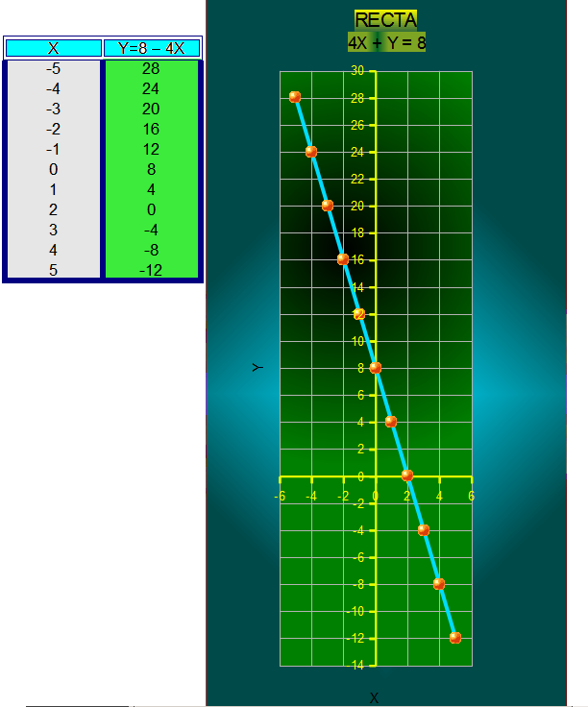The height and width of the screenshot is (707, 588).
Task: Select the Y=8 – 4X header cell
Action: 152,48
